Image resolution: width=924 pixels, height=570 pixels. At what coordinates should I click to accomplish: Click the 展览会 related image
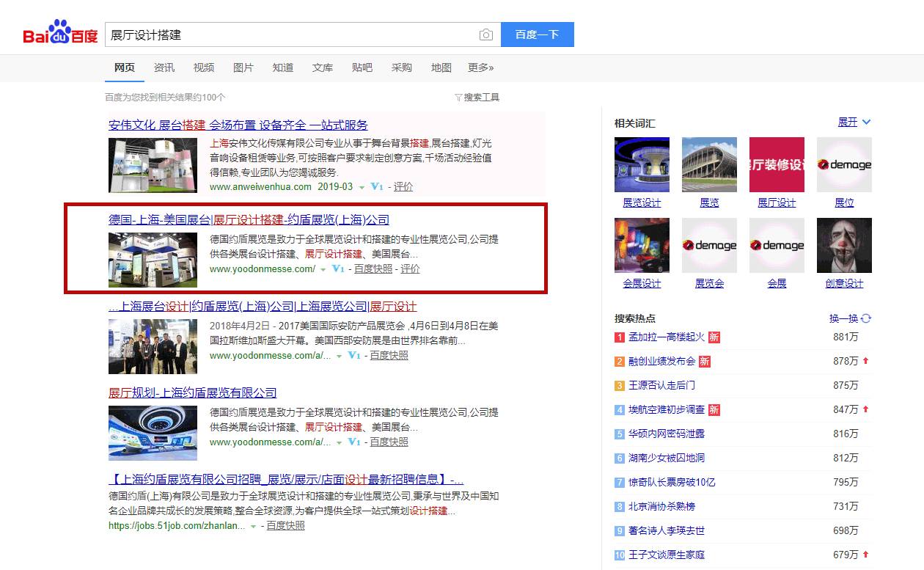[709, 245]
